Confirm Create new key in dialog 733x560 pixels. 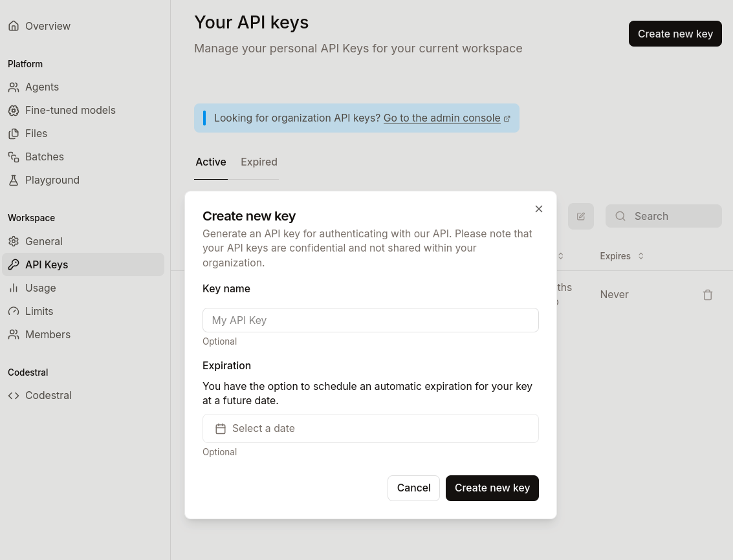(492, 488)
